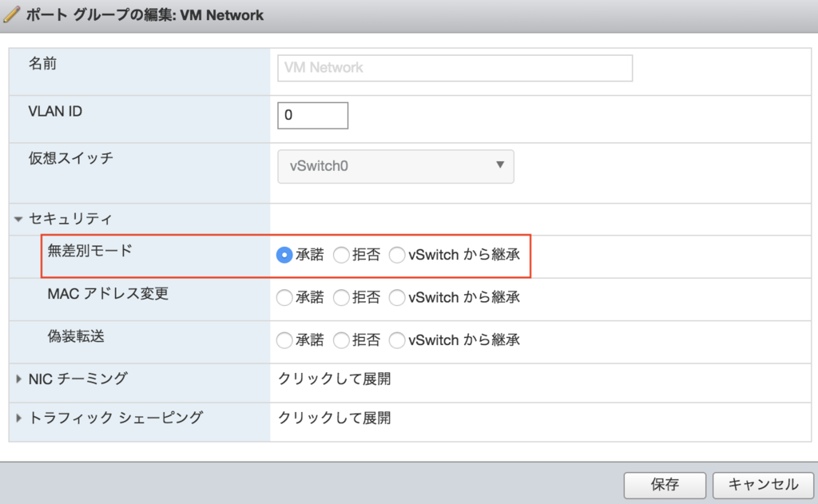The image size is (818, 504).
Task: Click クリックして展開 in NIC チーミング row
Action: click(x=335, y=379)
